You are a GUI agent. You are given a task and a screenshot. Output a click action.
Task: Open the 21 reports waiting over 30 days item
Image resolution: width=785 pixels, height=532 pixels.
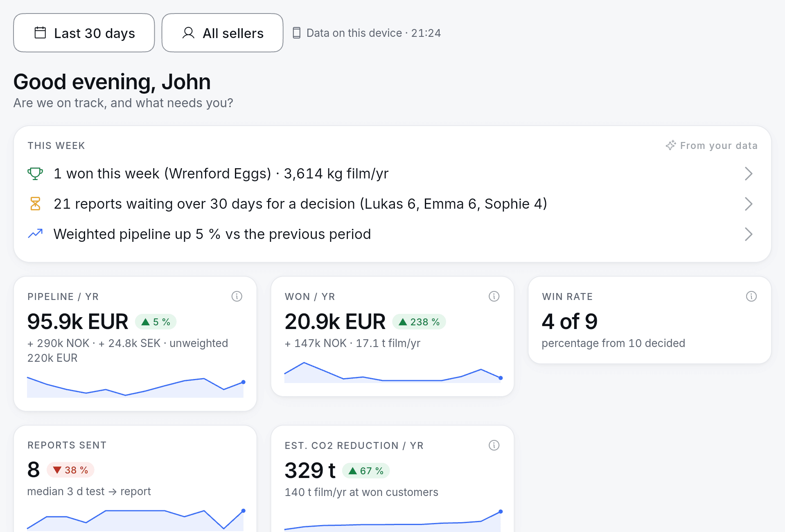[x=392, y=204]
